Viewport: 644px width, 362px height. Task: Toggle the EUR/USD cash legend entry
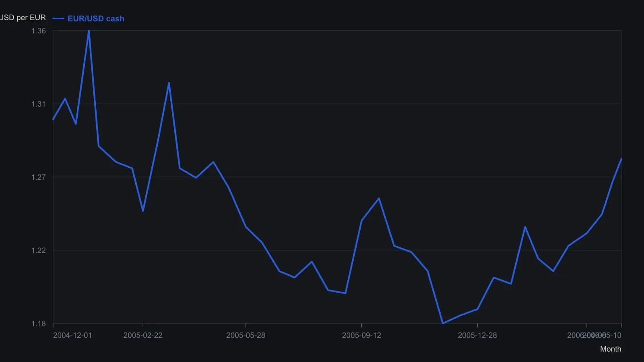point(88,19)
